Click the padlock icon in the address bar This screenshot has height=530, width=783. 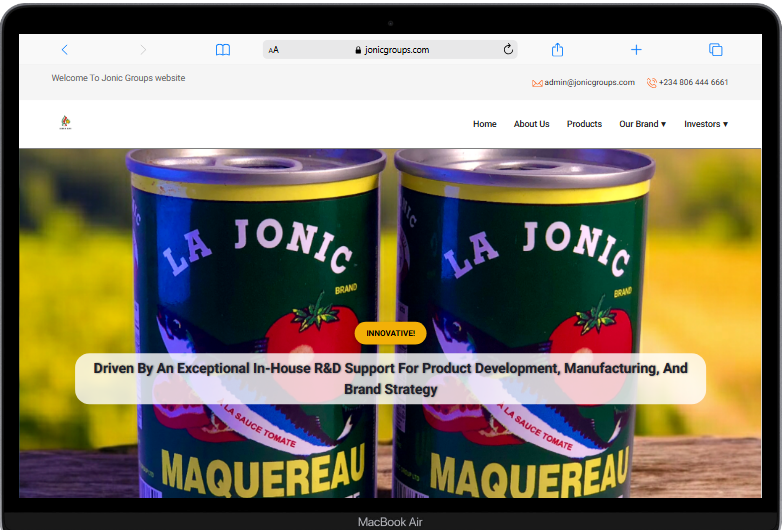[358, 50]
